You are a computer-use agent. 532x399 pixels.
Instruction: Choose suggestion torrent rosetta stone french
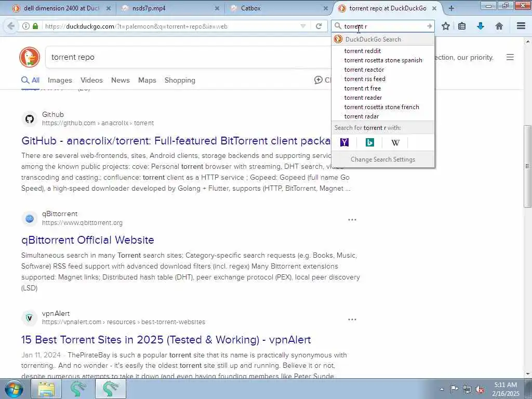coord(383,107)
